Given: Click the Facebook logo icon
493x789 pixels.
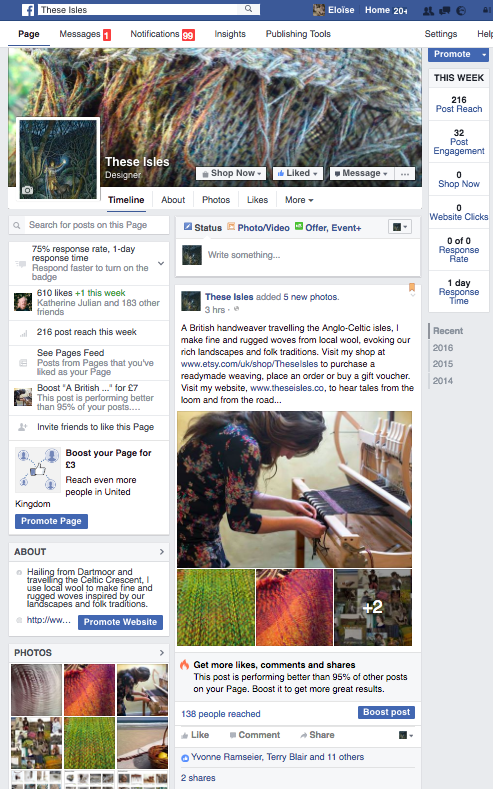Looking at the screenshot, I should pos(28,10).
